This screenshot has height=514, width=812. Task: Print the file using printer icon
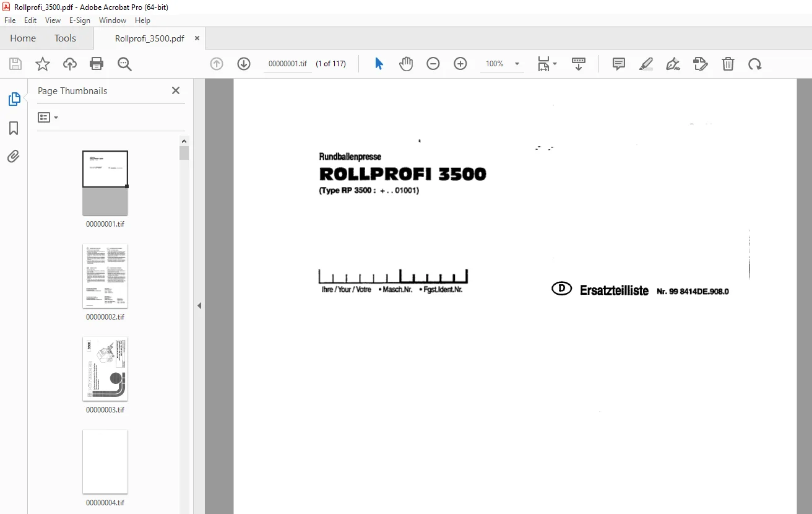(97, 64)
